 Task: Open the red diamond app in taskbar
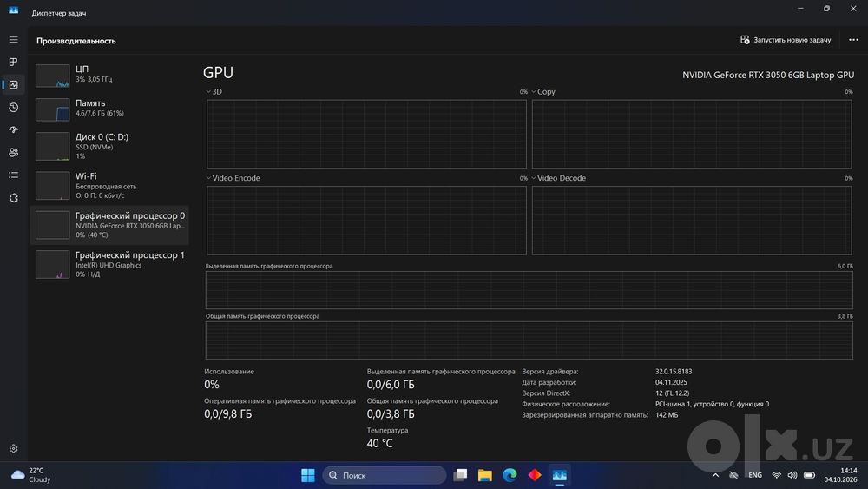(535, 475)
